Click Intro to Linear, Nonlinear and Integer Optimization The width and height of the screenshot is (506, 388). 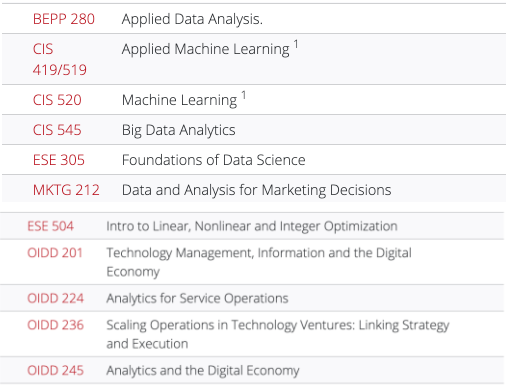click(x=252, y=226)
